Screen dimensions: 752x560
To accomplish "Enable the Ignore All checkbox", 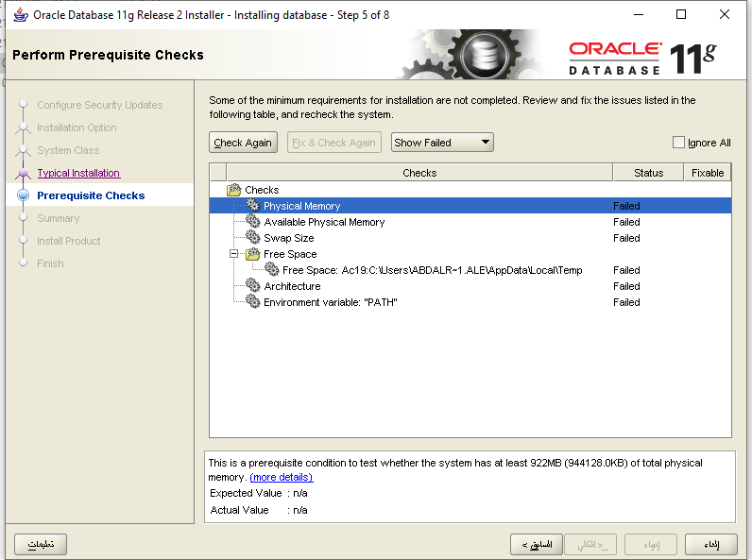I will 678,143.
